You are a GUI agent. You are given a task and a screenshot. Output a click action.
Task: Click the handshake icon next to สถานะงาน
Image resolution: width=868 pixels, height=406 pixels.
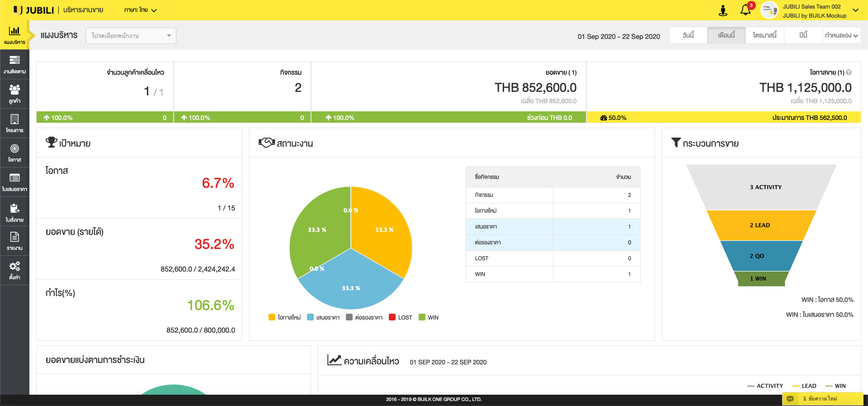[x=266, y=143]
